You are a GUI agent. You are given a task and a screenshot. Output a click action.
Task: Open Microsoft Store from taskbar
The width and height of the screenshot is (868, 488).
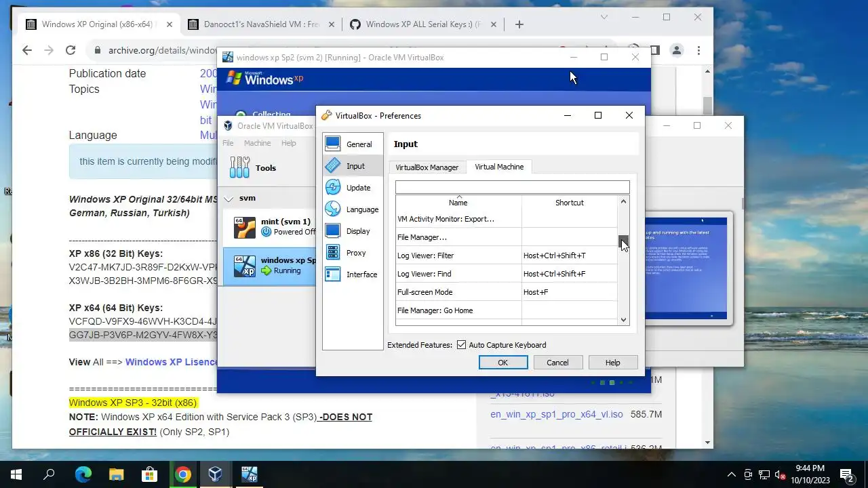click(149, 474)
